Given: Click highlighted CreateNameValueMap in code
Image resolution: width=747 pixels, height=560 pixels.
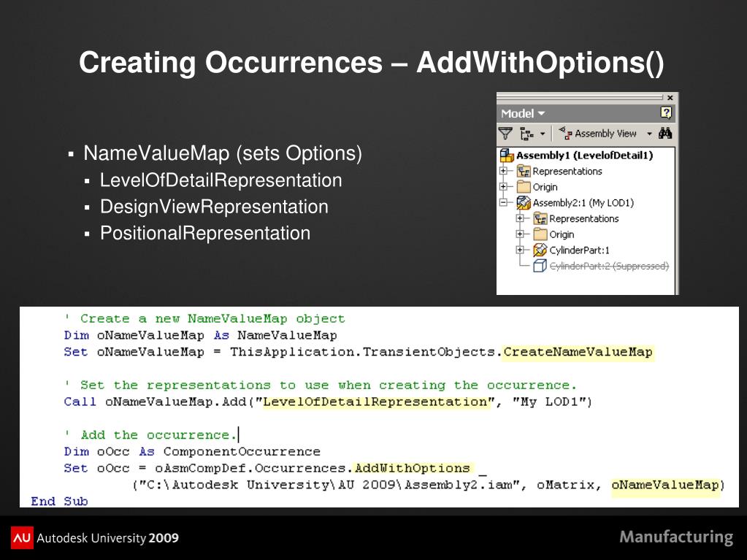Looking at the screenshot, I should pyautogui.click(x=578, y=353).
